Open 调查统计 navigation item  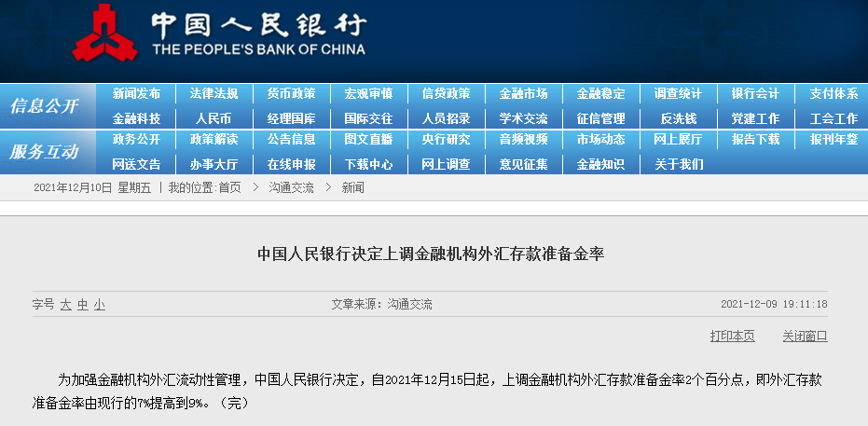pyautogui.click(x=678, y=94)
